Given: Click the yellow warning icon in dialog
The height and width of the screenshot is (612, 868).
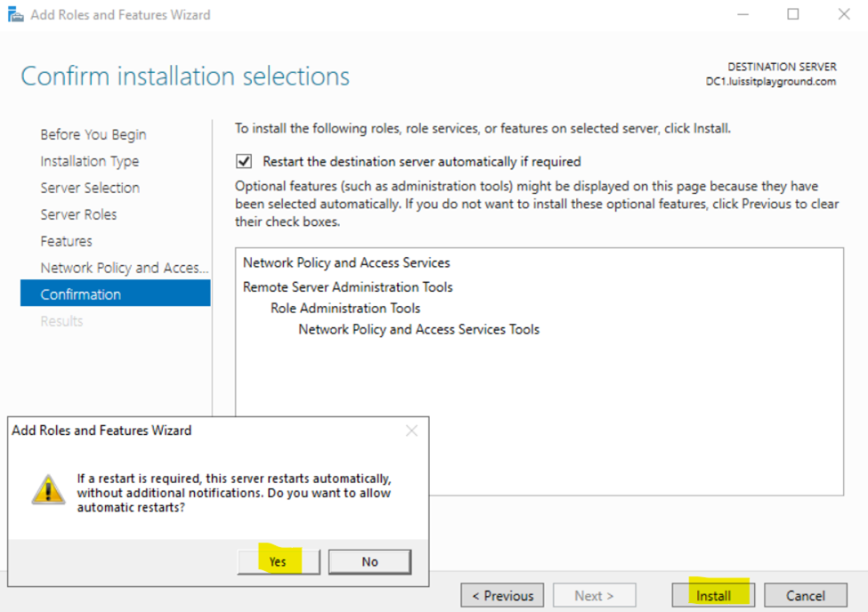Looking at the screenshot, I should click(48, 490).
